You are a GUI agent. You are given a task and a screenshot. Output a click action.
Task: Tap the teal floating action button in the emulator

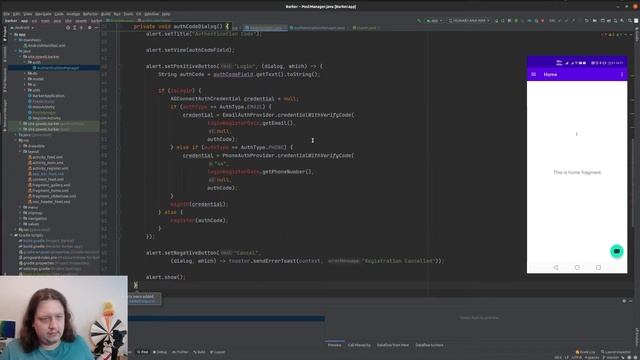(x=617, y=251)
